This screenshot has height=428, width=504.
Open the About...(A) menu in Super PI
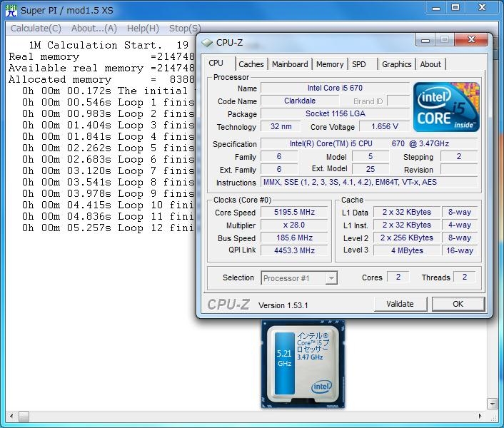click(94, 29)
